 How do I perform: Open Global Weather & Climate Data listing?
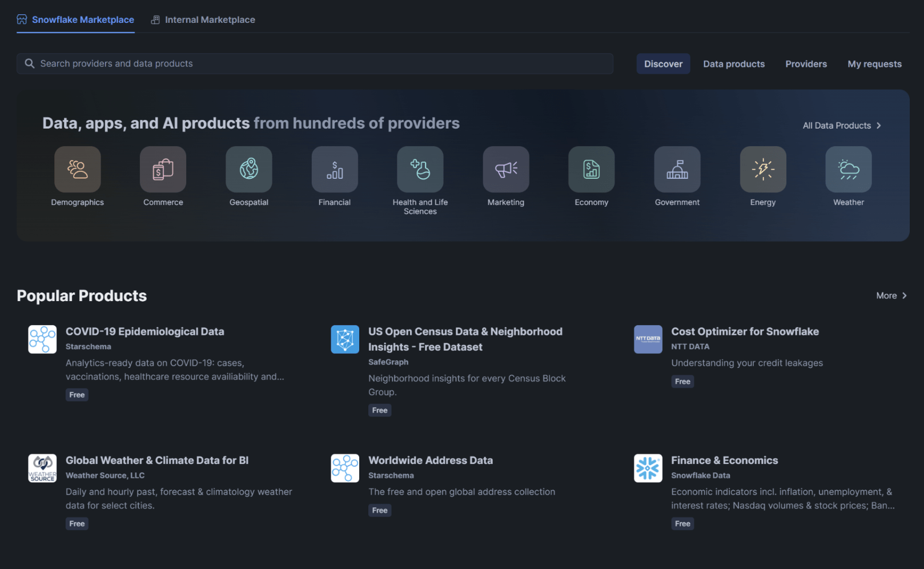click(157, 460)
